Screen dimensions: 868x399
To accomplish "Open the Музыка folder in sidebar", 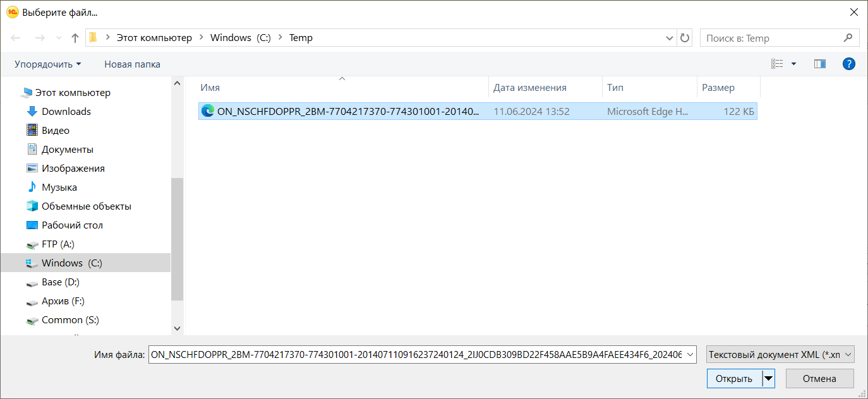I will [59, 188].
